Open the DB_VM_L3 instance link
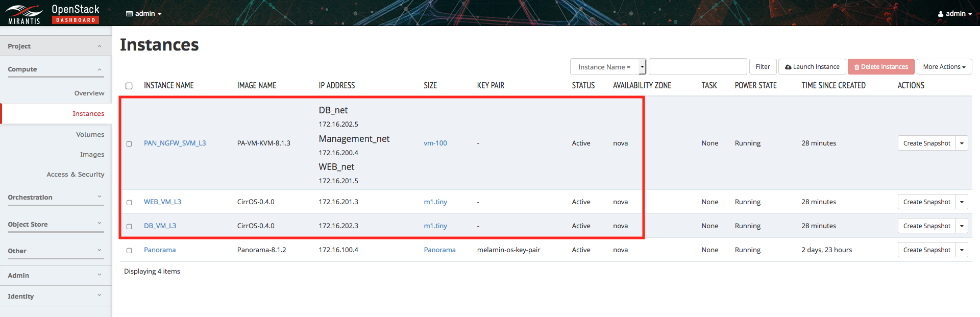Screen dimensions: 980x317 click(x=160, y=226)
